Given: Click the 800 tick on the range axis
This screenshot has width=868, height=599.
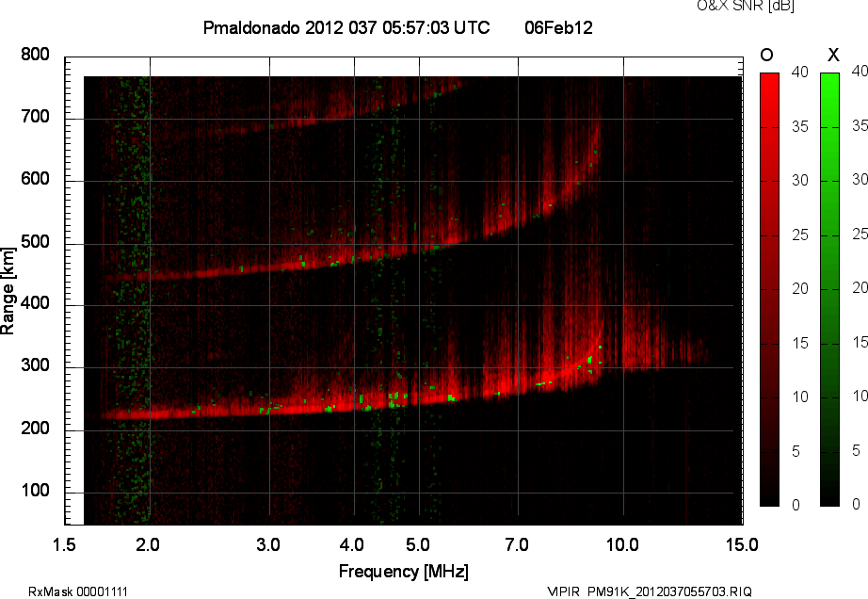Looking at the screenshot, I should [x=35, y=55].
